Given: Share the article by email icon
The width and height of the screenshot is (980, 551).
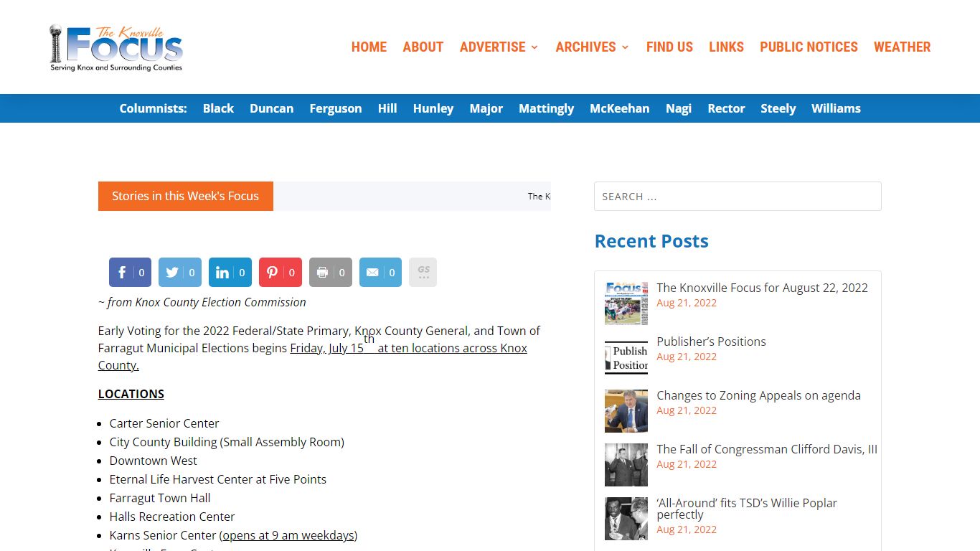Looking at the screenshot, I should coord(381,273).
